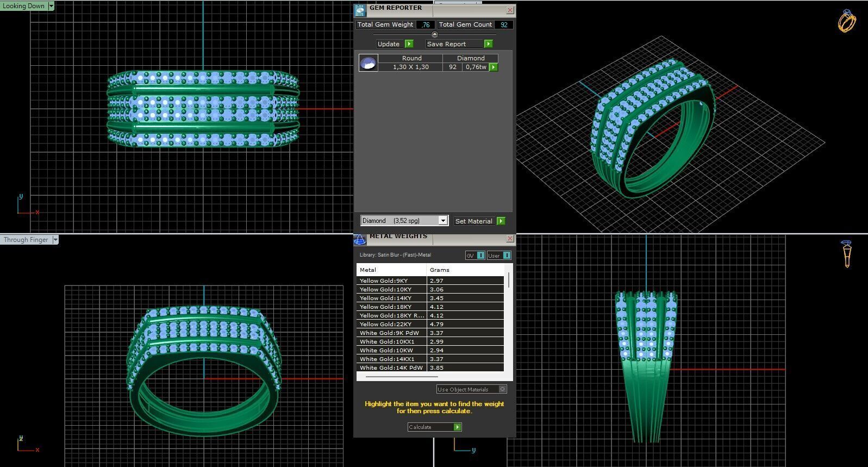Image resolution: width=868 pixels, height=467 pixels.
Task: Select the Yellow Gold:22KY row
Action: [430, 324]
